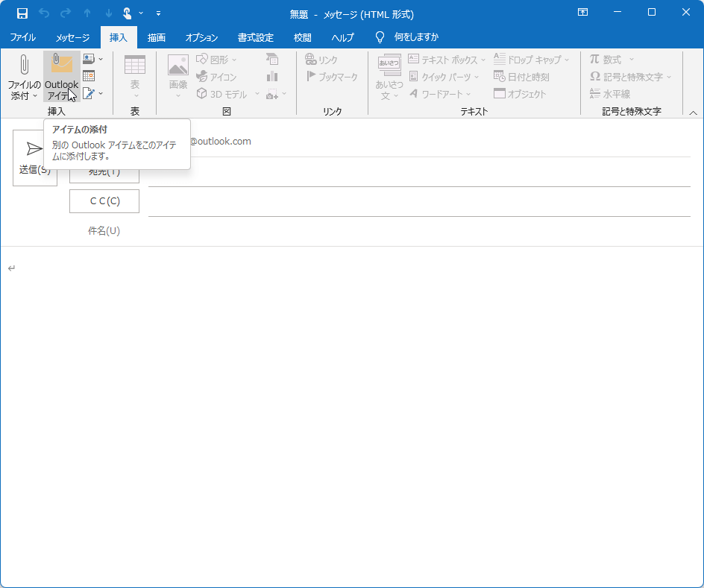Open the あいさつ文 greeting dropdown
This screenshot has width=704, height=588.
pos(389,77)
